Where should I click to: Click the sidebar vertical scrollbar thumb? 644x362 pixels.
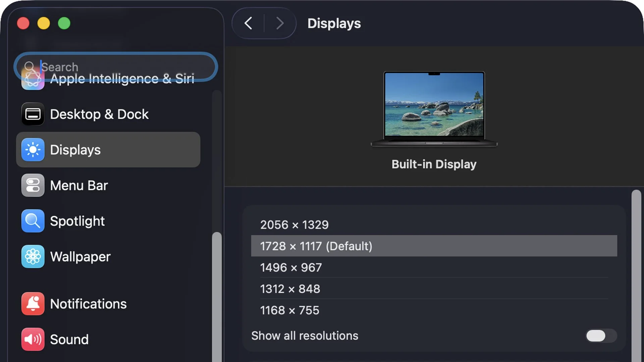click(217, 297)
